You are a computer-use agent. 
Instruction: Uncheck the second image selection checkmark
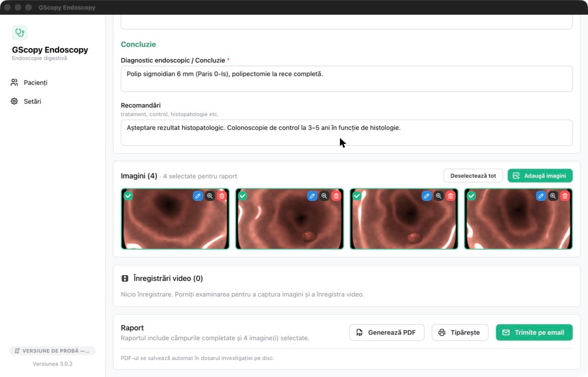coord(243,196)
